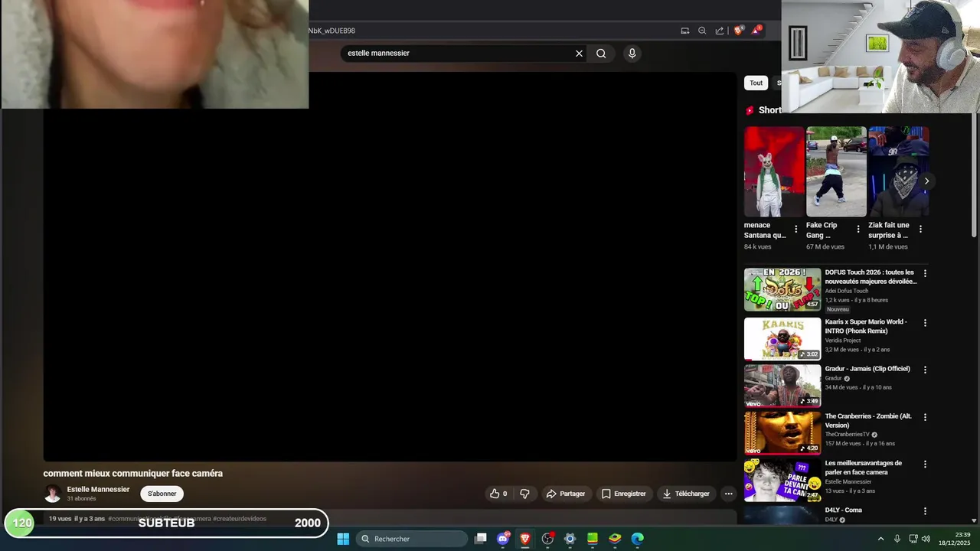Image resolution: width=980 pixels, height=551 pixels.
Task: Click TheCranberriesTV channel name
Action: click(847, 435)
